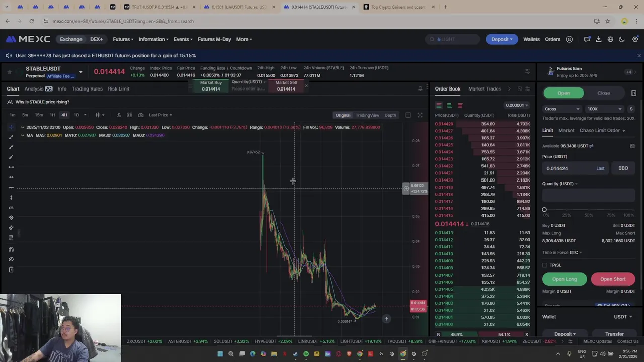Image resolution: width=644 pixels, height=362 pixels.
Task: Switch to TradingView chart view
Action: (367, 115)
